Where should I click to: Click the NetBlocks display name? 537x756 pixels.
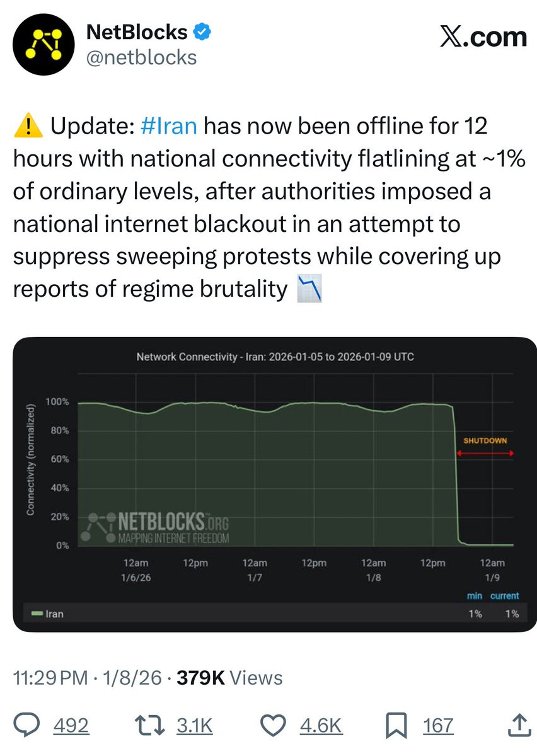136,31
